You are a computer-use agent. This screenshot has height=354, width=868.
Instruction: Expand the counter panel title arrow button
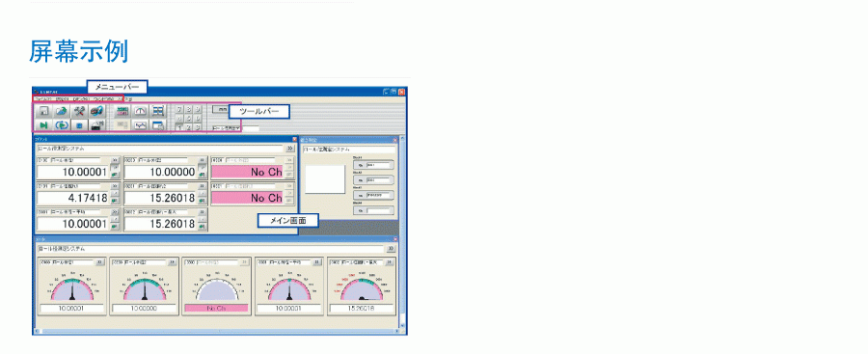(290, 149)
